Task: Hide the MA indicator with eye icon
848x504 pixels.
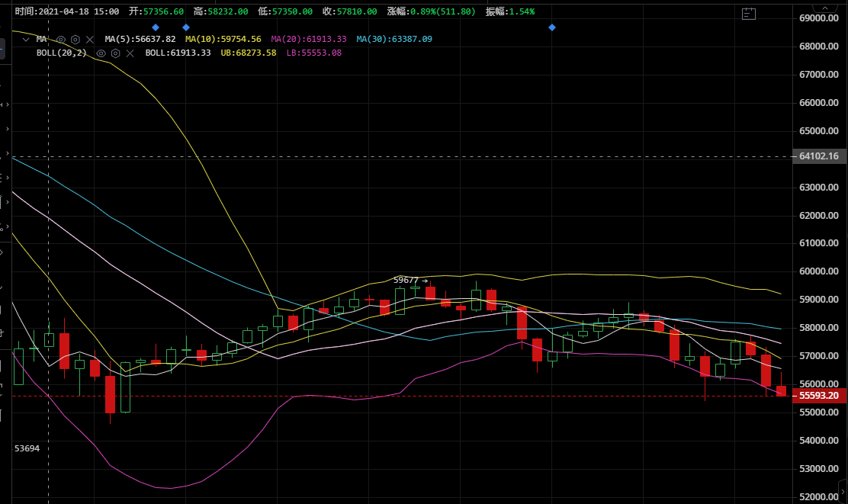Action: [62, 39]
